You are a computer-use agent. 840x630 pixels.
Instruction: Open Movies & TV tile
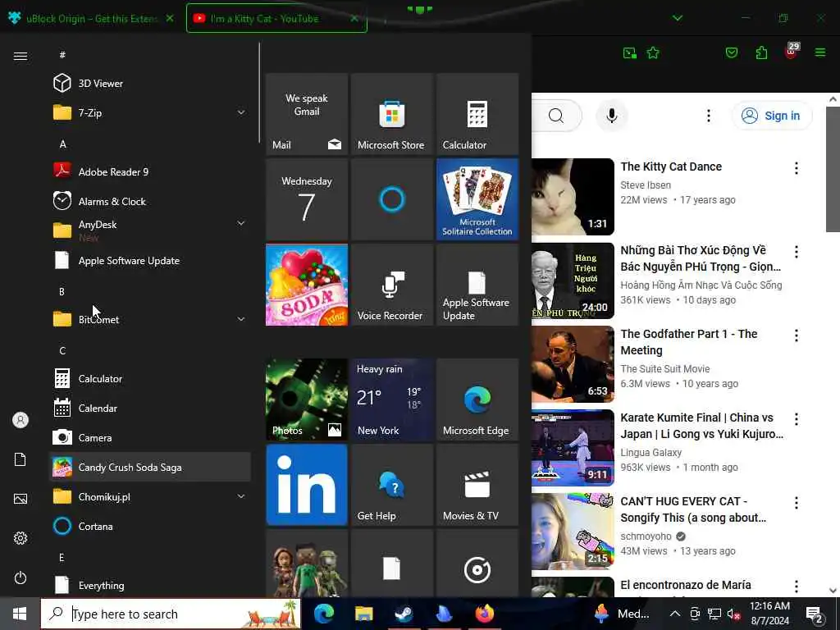(x=477, y=485)
